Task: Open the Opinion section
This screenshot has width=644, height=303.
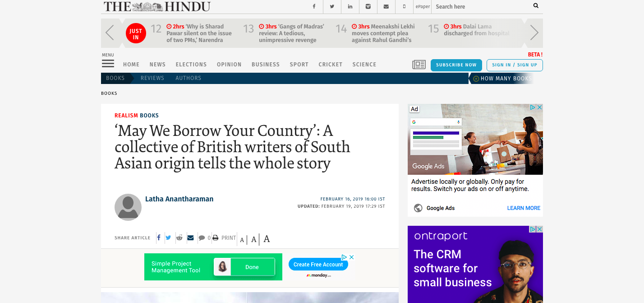Action: pyautogui.click(x=229, y=65)
